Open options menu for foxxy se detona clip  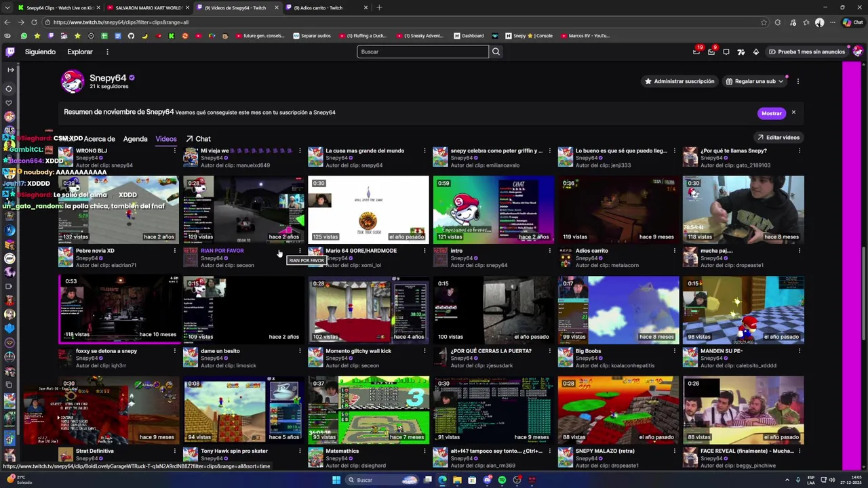[x=175, y=351]
